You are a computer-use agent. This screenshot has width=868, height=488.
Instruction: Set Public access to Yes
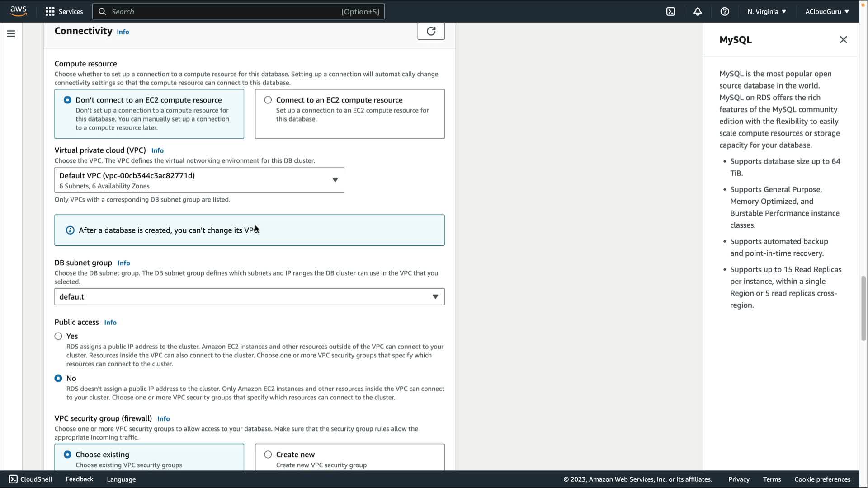[x=58, y=336]
